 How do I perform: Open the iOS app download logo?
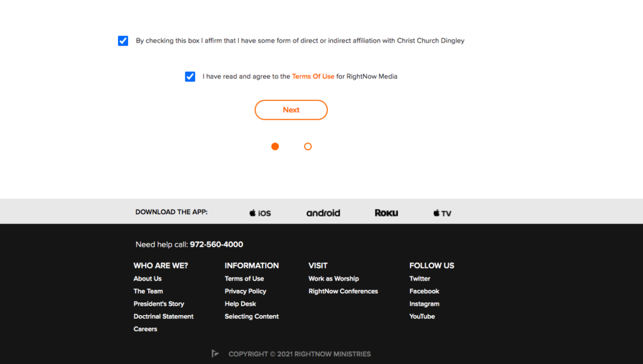[260, 213]
